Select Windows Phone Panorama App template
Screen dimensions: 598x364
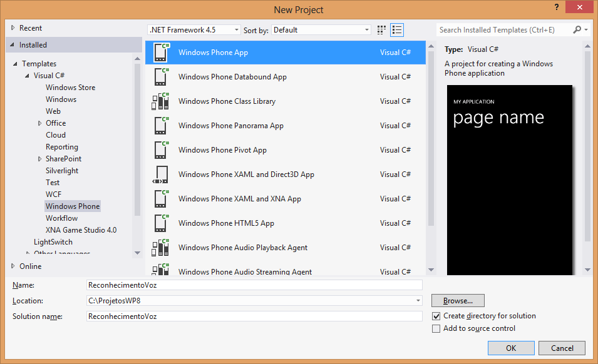tap(286, 126)
